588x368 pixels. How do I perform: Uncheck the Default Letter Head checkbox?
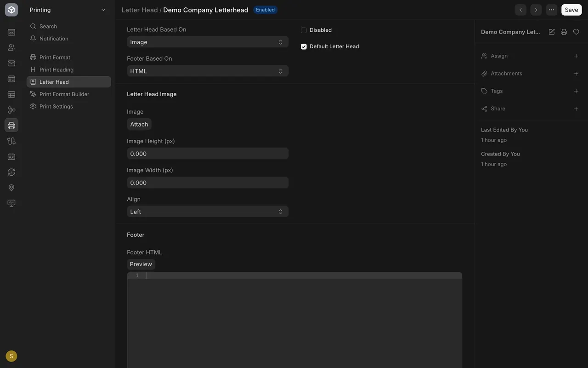pyautogui.click(x=304, y=46)
